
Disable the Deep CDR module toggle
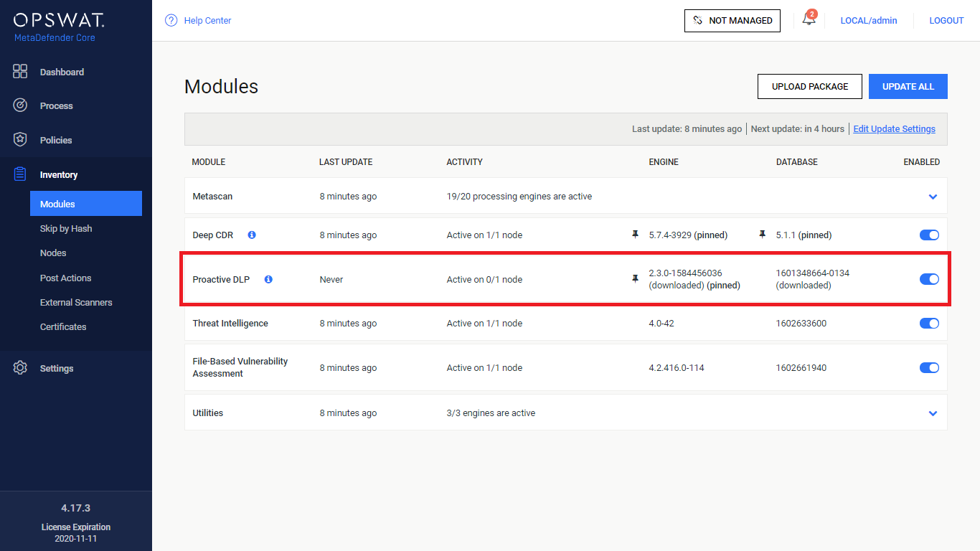929,235
